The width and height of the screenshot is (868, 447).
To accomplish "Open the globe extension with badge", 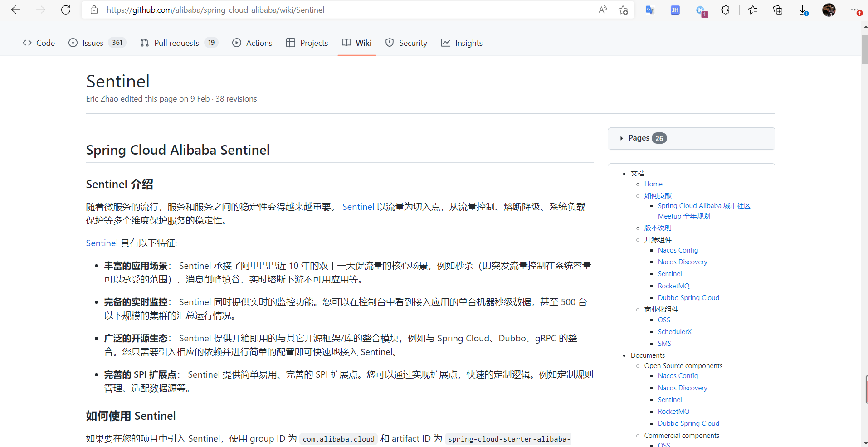I will 701,11.
